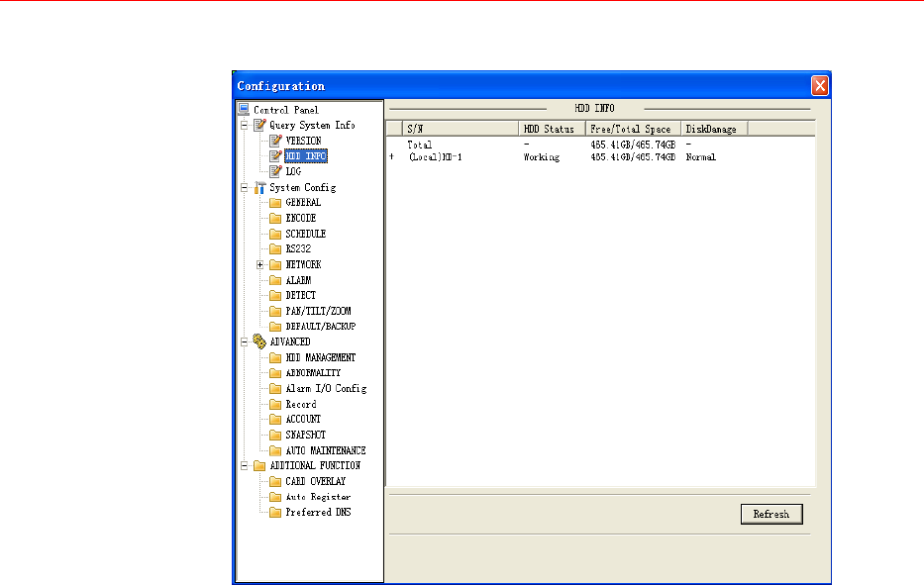924x585 pixels.
Task: Click the HDD MANAGEMENT folder icon
Action: (275, 357)
